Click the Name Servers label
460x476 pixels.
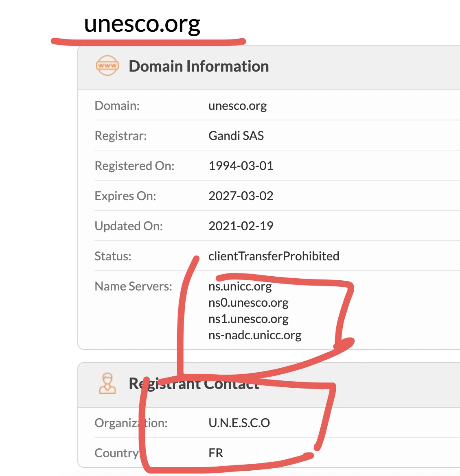[133, 286]
